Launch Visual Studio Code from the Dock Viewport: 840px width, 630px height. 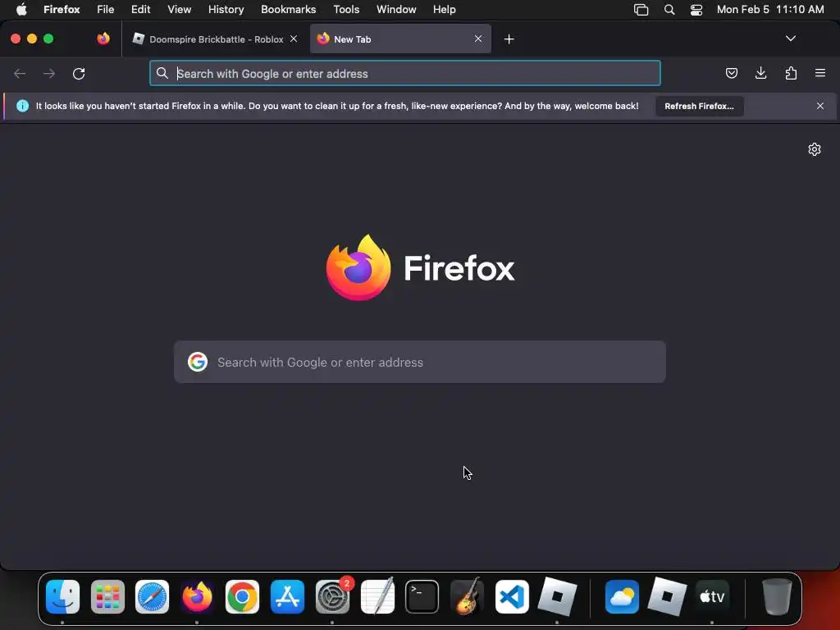coord(512,596)
